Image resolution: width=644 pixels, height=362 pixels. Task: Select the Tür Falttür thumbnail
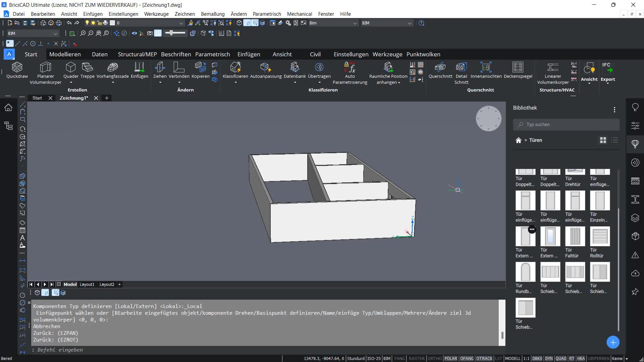point(575,236)
